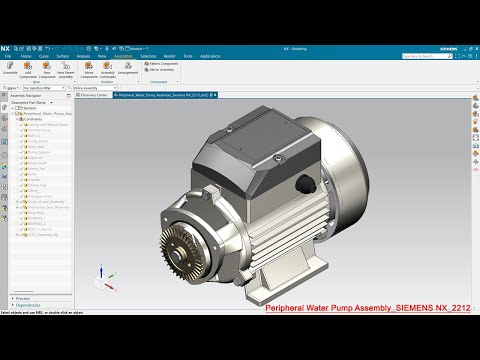Viewport: 480px width, 360px height.
Task: Click the coordinate system triad in the viewport
Action: pyautogui.click(x=105, y=278)
